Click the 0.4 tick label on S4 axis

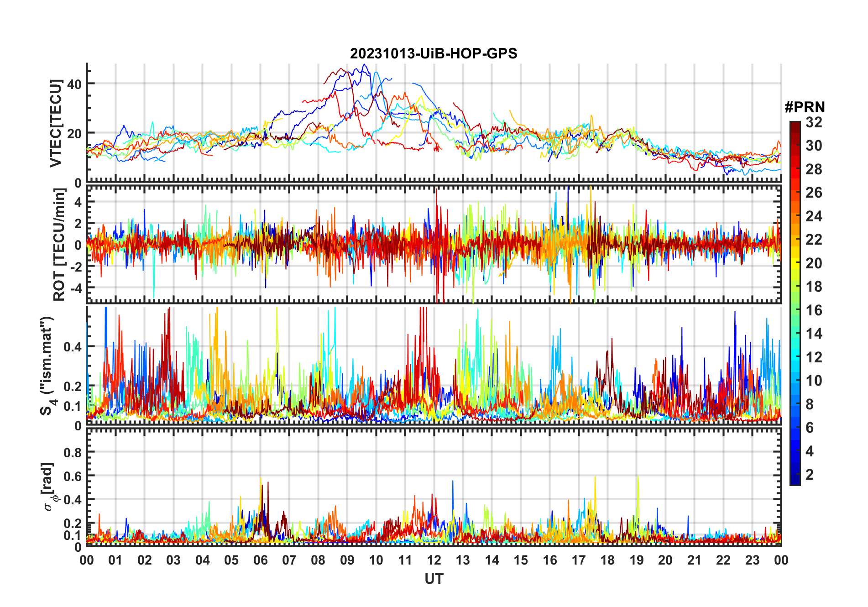click(x=73, y=346)
